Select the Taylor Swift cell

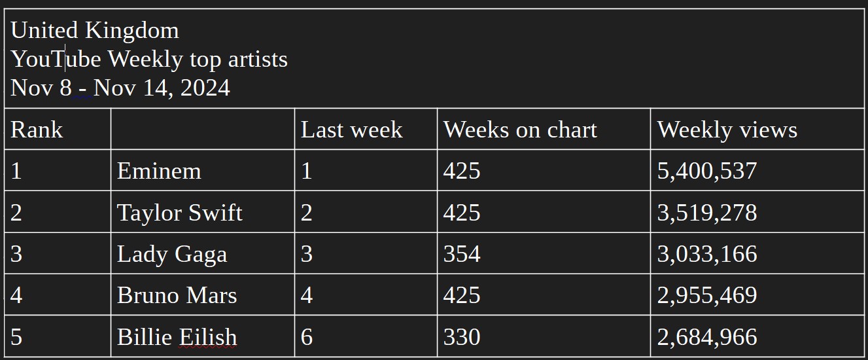point(203,212)
